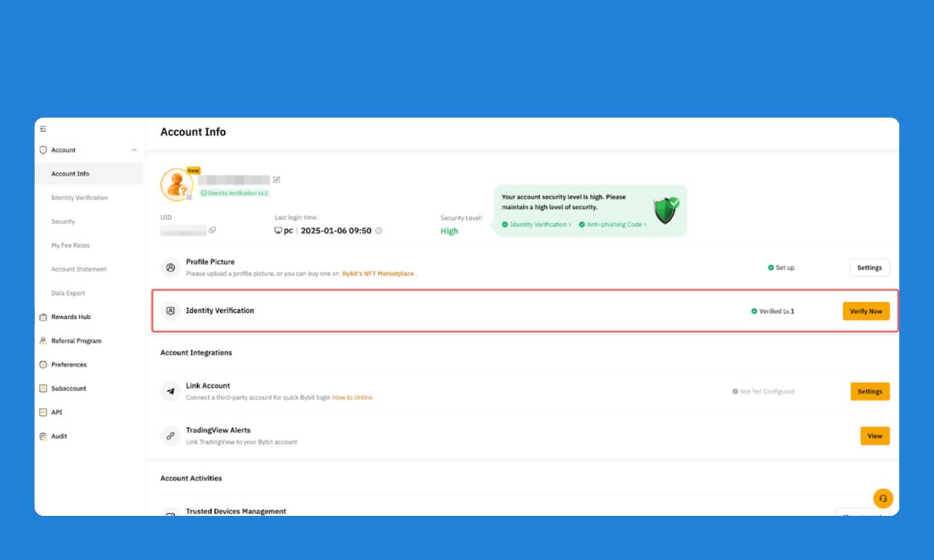Click the Preferences icon in sidebar
The width and height of the screenshot is (934, 560).
(43, 364)
